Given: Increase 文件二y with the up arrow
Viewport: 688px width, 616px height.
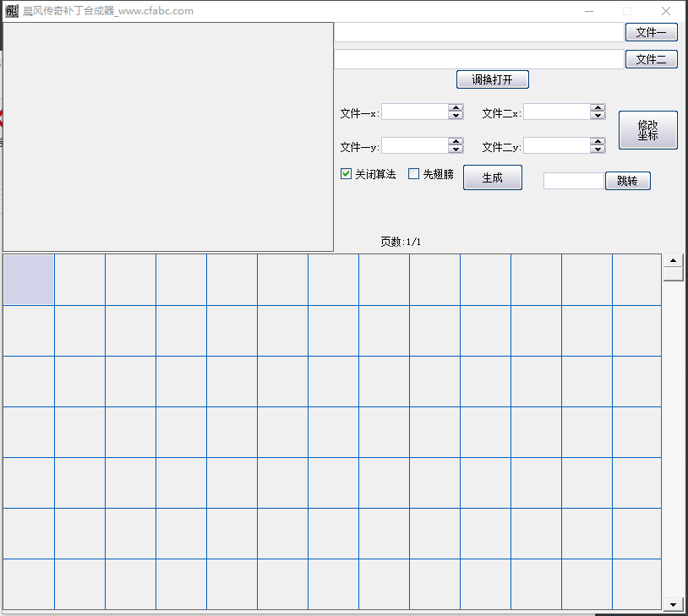Looking at the screenshot, I should (x=598, y=142).
